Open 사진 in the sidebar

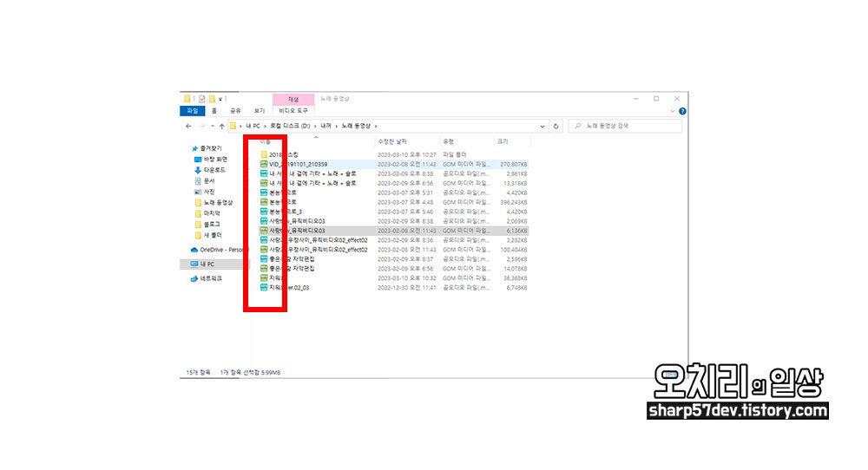click(x=208, y=192)
